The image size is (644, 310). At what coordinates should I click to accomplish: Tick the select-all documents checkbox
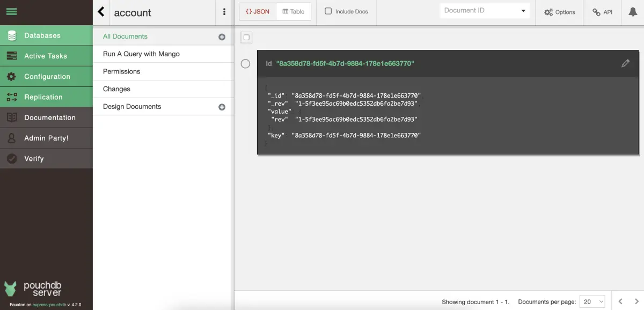coord(246,38)
